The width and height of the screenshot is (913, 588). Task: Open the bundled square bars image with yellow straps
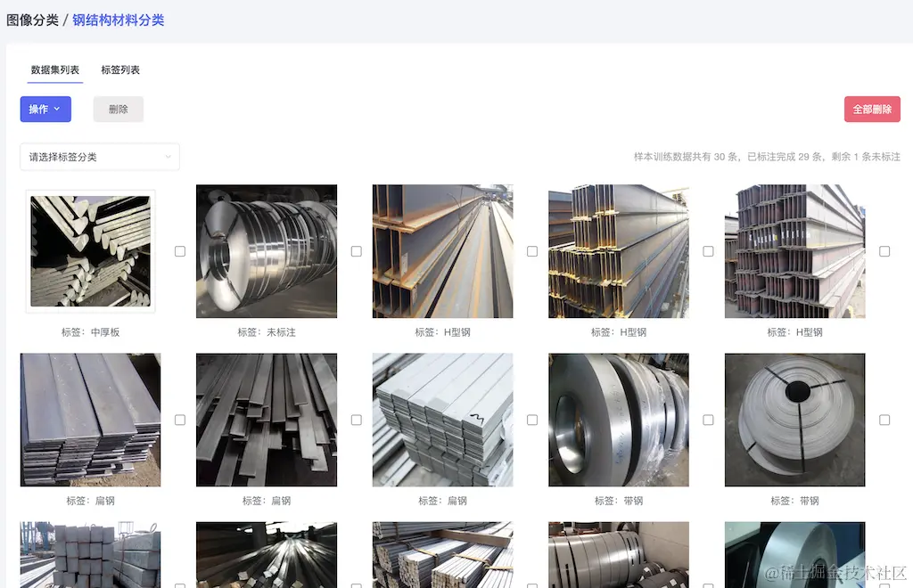pos(442,555)
